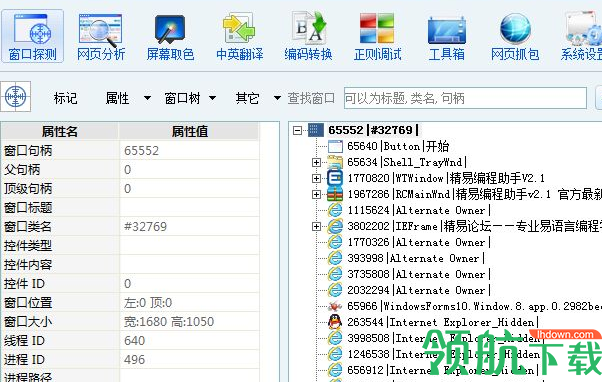602x382 pixels.
Task: Open the 窗口树 dropdown menu
Action: pos(190,98)
